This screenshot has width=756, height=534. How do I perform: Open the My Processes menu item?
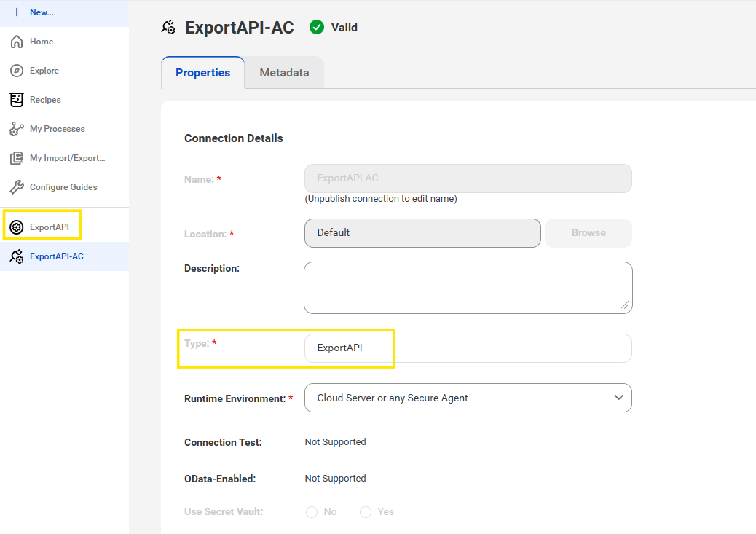[x=65, y=129]
